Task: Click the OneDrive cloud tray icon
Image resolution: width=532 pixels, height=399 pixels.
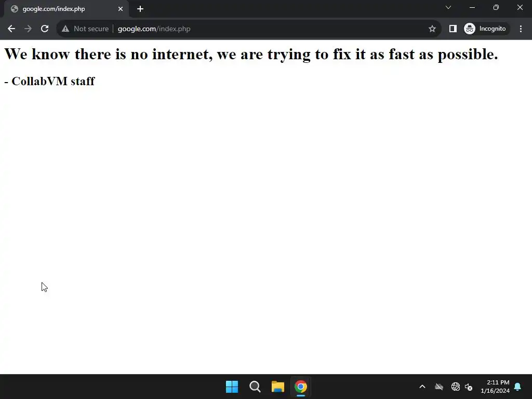Action: pyautogui.click(x=439, y=387)
